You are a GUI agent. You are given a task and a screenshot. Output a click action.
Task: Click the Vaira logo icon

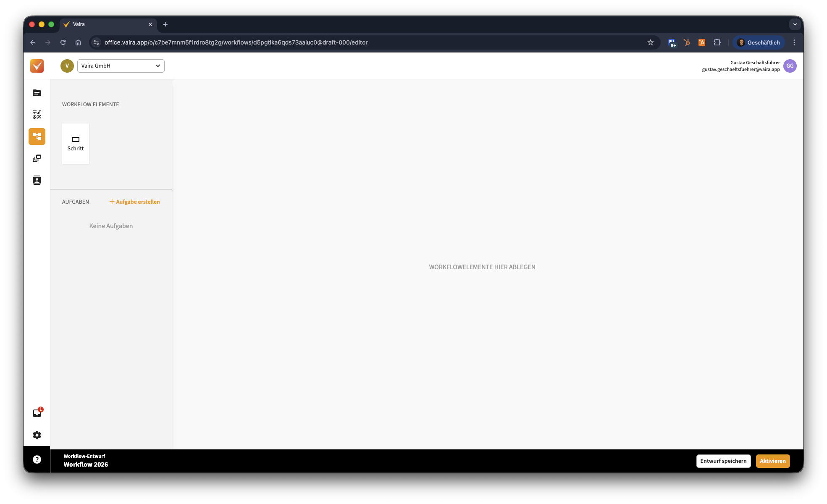point(37,66)
